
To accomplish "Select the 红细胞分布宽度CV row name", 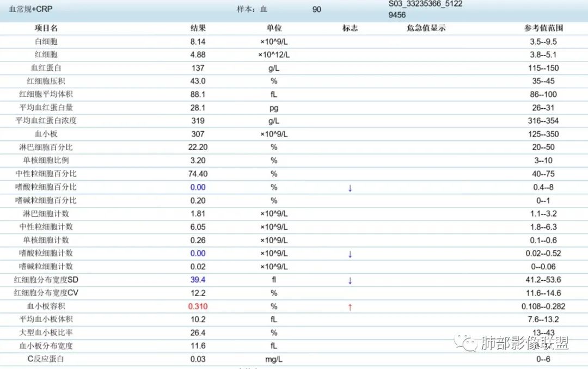I will tap(46, 293).
